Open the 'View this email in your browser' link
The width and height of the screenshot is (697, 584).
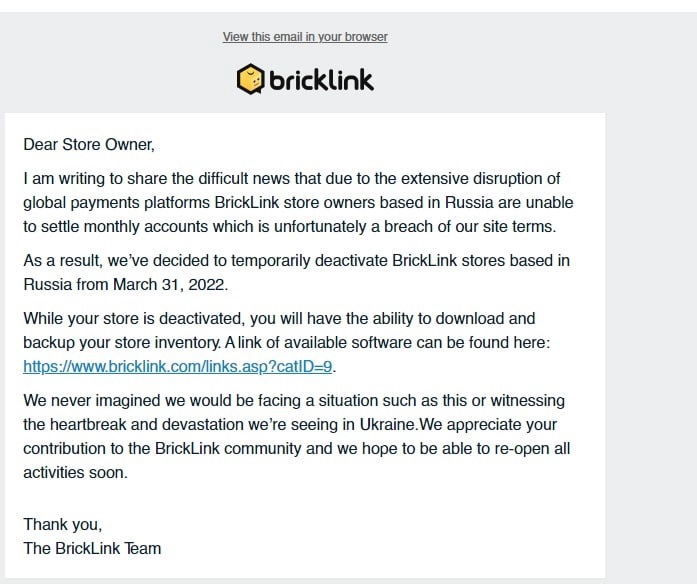tap(305, 37)
